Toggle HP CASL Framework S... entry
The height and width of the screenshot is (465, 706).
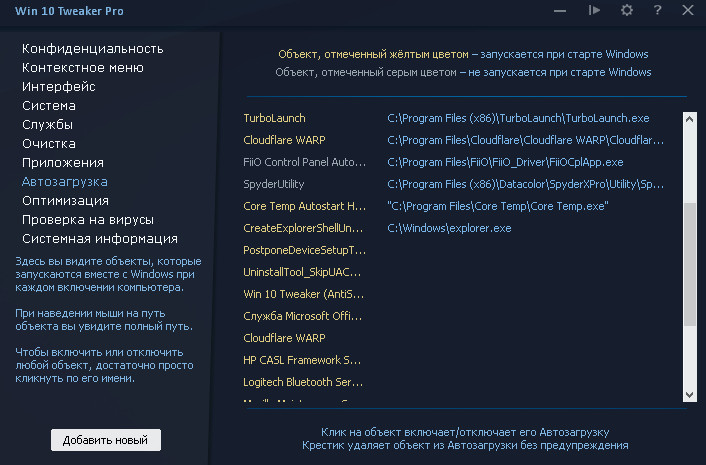(302, 360)
